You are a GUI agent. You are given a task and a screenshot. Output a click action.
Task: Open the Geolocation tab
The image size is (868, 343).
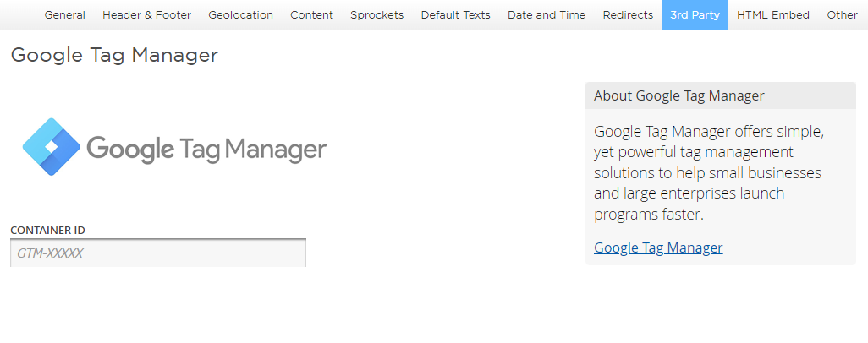pos(241,15)
